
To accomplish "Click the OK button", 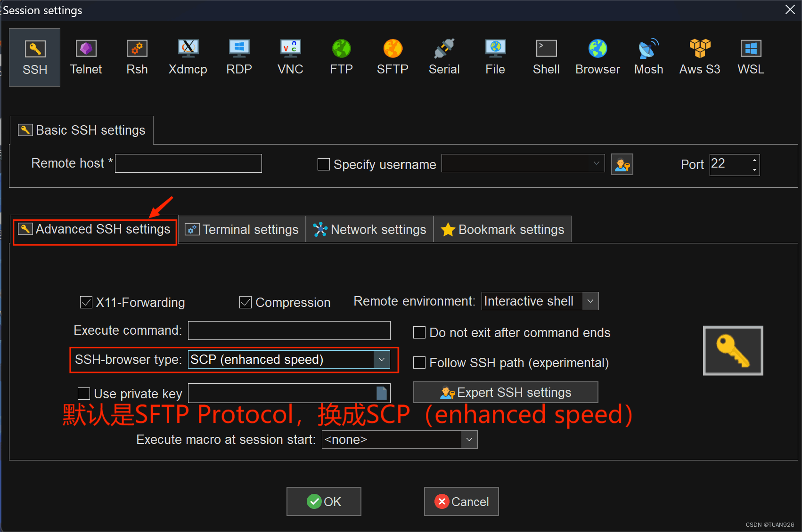I will coord(324,501).
